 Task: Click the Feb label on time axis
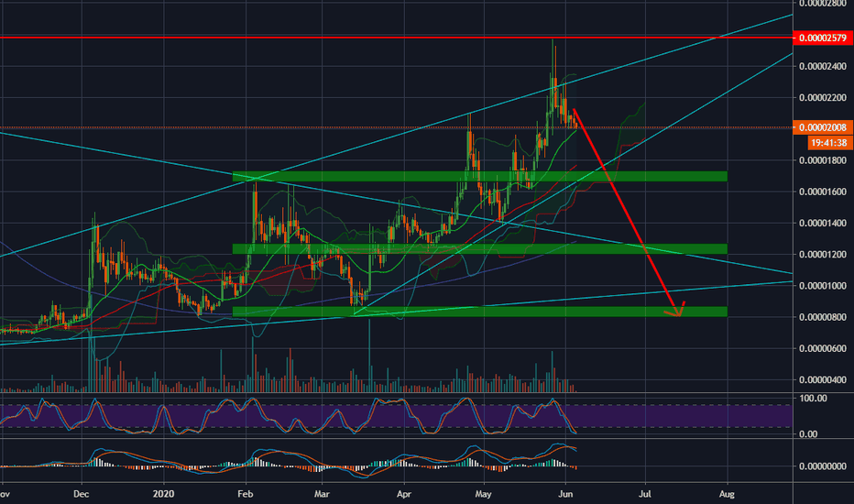[x=246, y=494]
